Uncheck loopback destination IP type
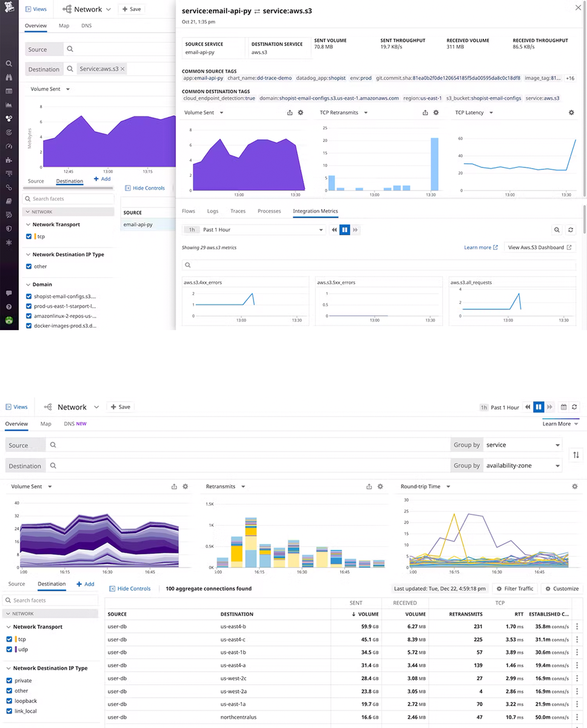587x728 pixels. [9, 701]
